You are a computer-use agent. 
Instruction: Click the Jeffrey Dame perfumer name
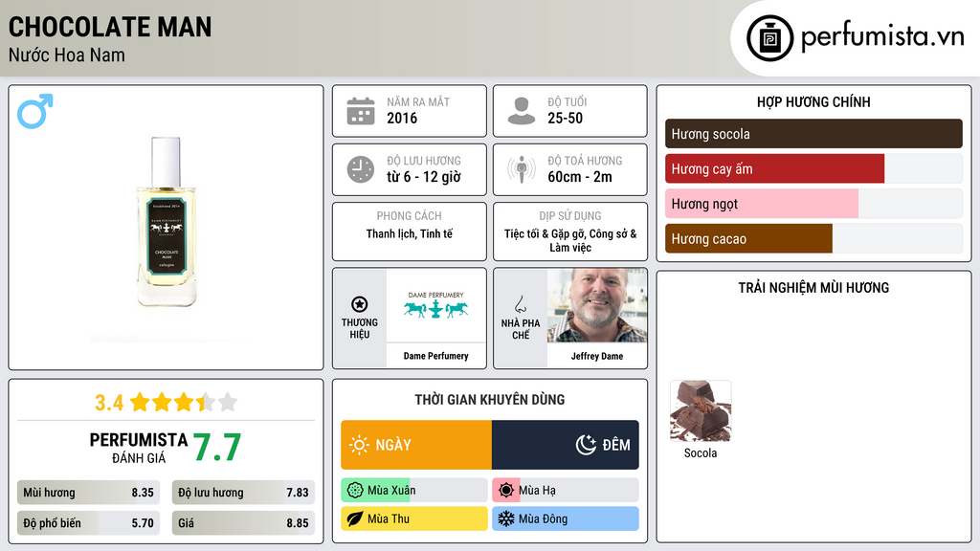(x=597, y=356)
